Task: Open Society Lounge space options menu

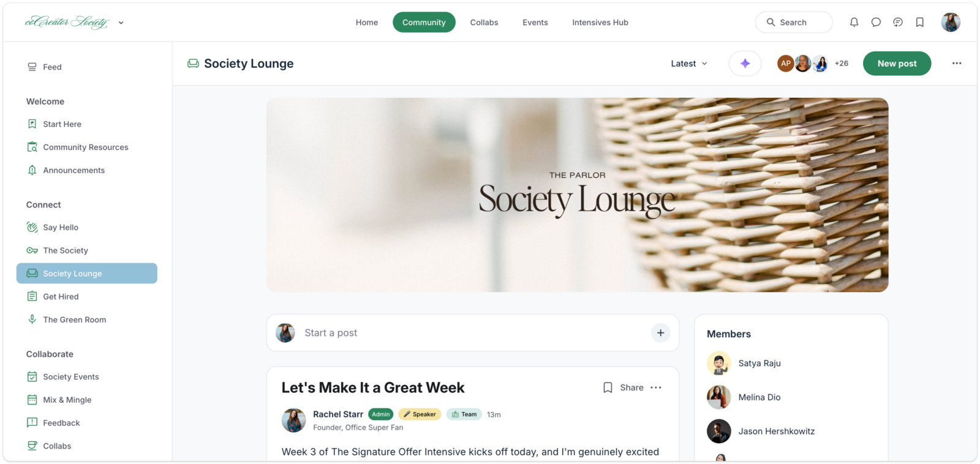Action: [x=957, y=63]
